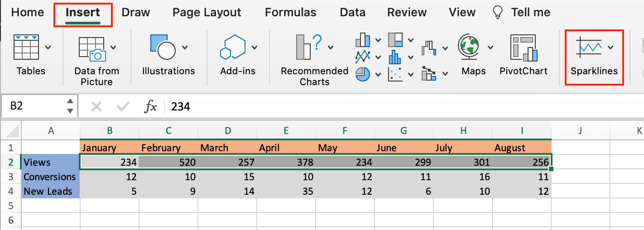
Task: Select cell with value 14
Action: click(x=227, y=191)
